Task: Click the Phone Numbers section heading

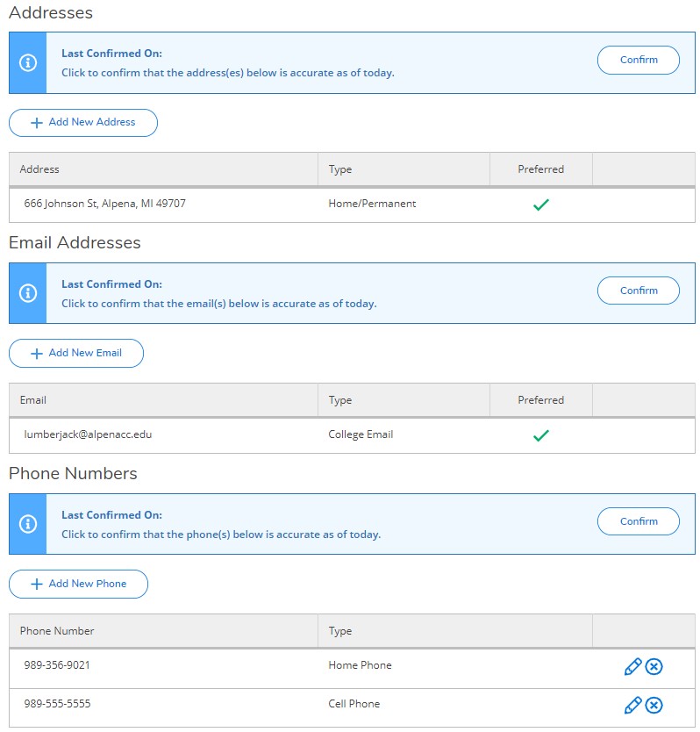Action: pyautogui.click(x=73, y=473)
